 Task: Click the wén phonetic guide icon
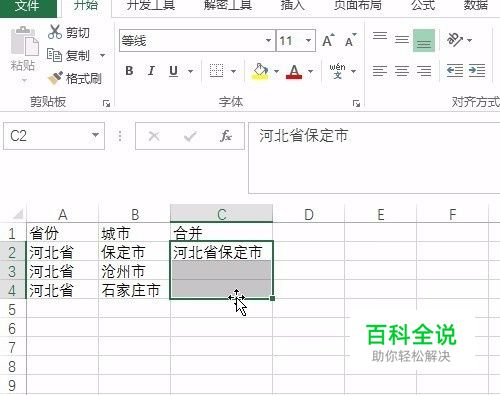click(x=337, y=71)
